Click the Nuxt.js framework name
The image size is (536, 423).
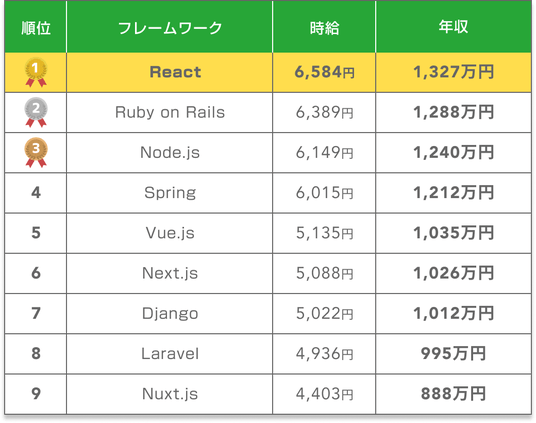(170, 394)
